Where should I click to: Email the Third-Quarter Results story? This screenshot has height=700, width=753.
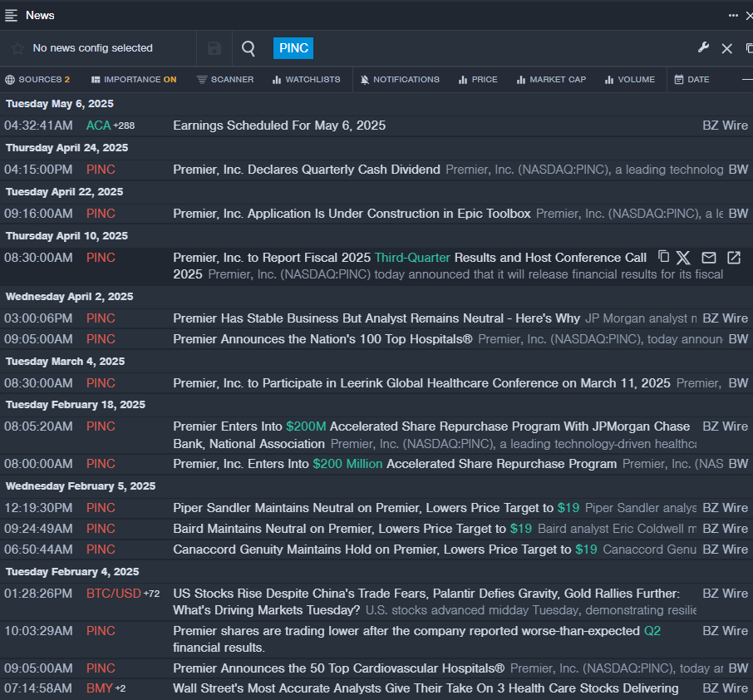709,258
